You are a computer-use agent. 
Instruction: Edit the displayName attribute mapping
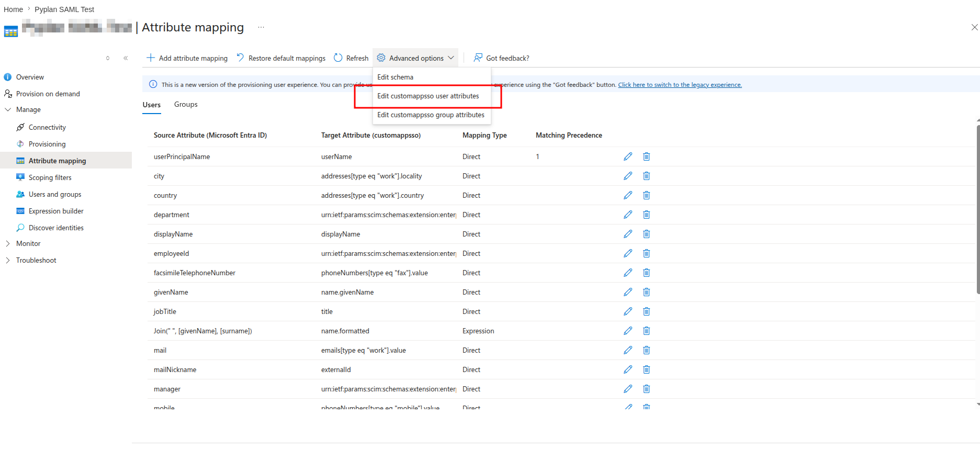click(628, 234)
